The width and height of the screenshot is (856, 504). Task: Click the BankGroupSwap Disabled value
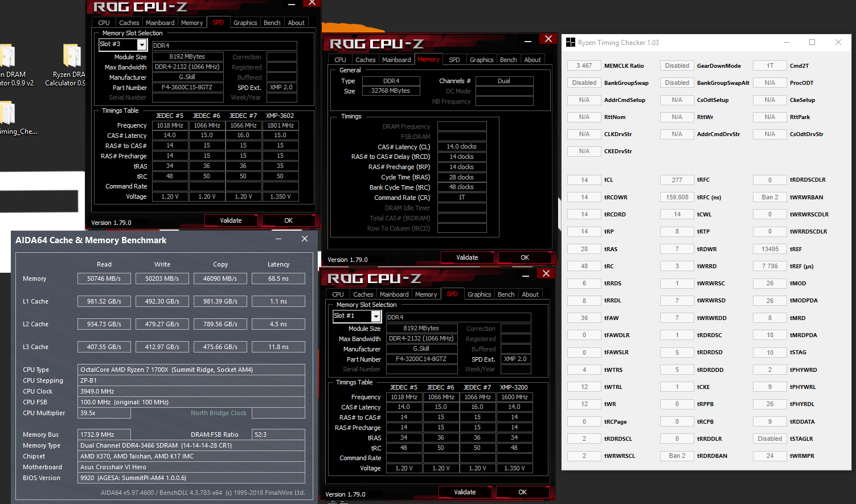584,83
